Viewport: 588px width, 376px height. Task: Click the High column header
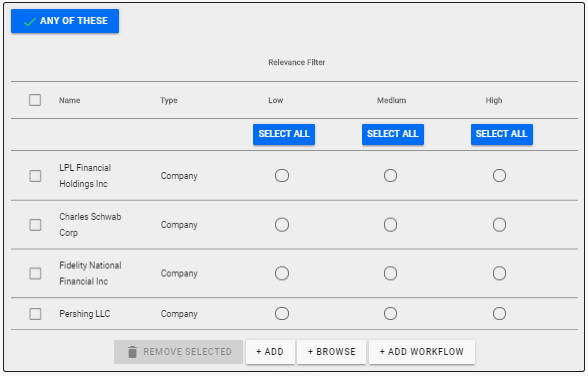pos(494,100)
